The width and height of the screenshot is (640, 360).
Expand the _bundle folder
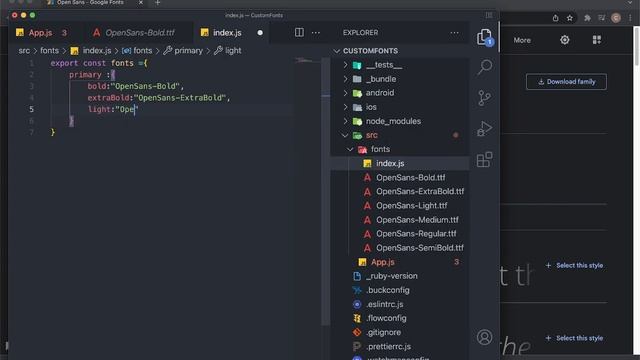(x=380, y=79)
